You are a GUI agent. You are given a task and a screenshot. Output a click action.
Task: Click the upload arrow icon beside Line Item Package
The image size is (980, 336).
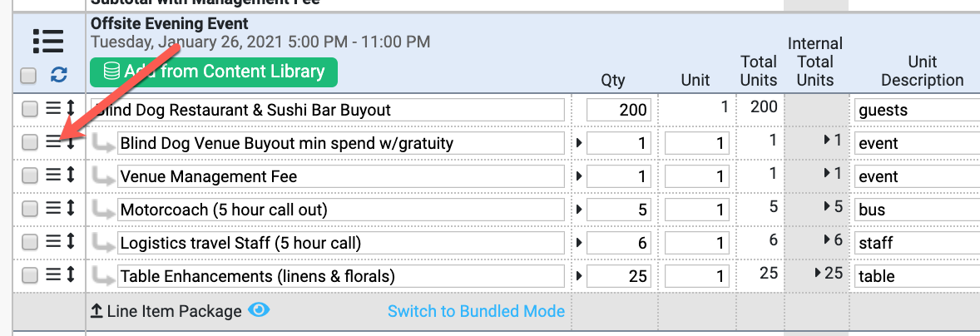click(x=97, y=311)
